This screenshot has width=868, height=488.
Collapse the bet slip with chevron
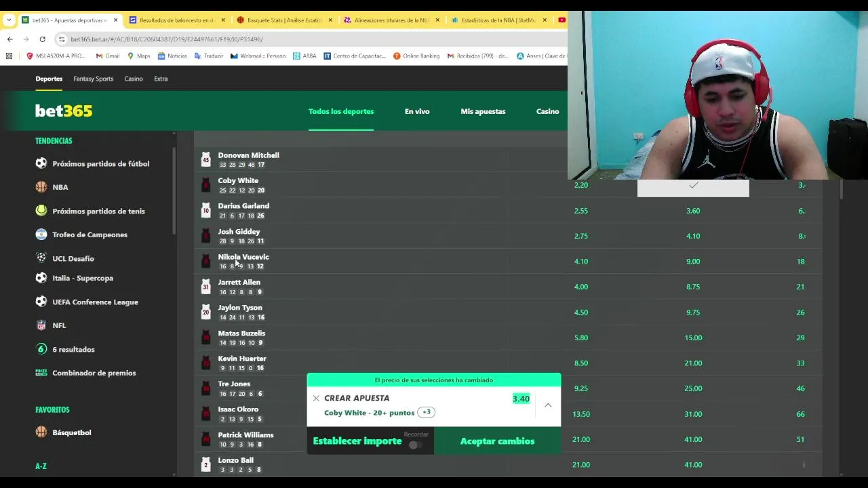(548, 405)
